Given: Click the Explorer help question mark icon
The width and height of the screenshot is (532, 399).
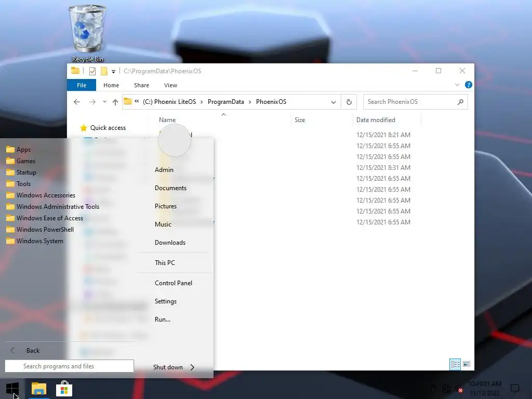Looking at the screenshot, I should (x=468, y=85).
